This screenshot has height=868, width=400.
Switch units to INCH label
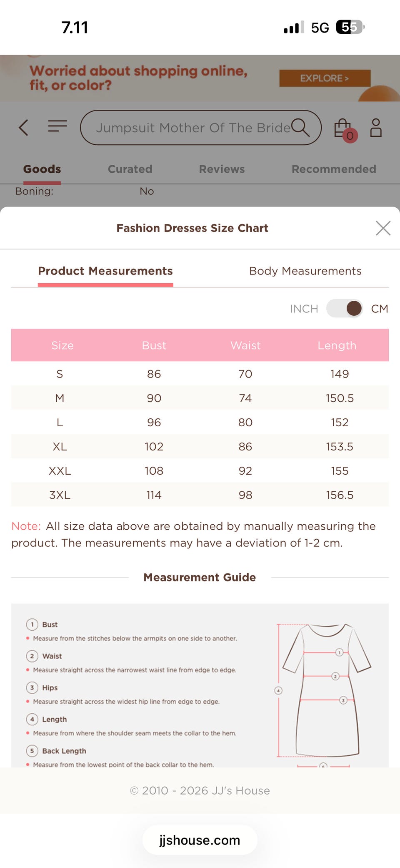click(304, 309)
